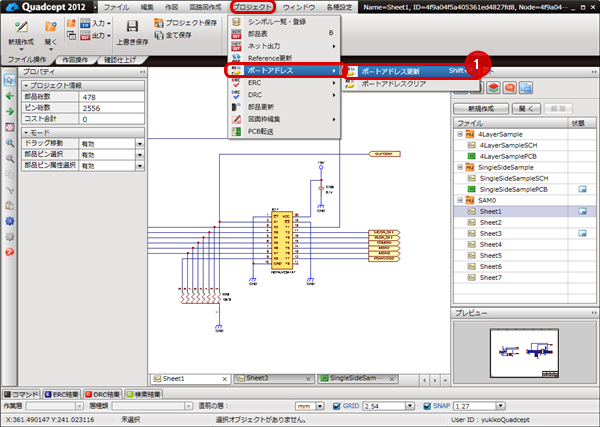The width and height of the screenshot is (600, 427).
Task: Open the ERC結果 bottom tab
Action: pyautogui.click(x=61, y=394)
